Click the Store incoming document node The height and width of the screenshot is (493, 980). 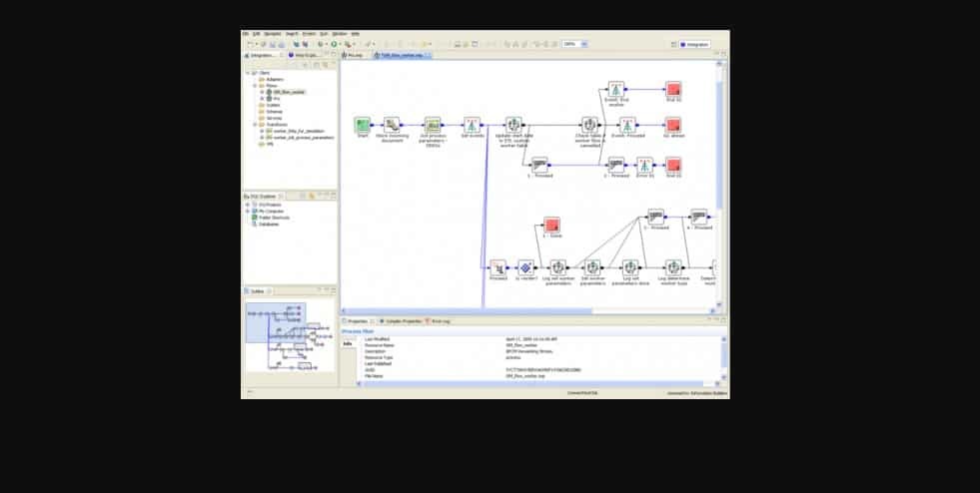(392, 126)
